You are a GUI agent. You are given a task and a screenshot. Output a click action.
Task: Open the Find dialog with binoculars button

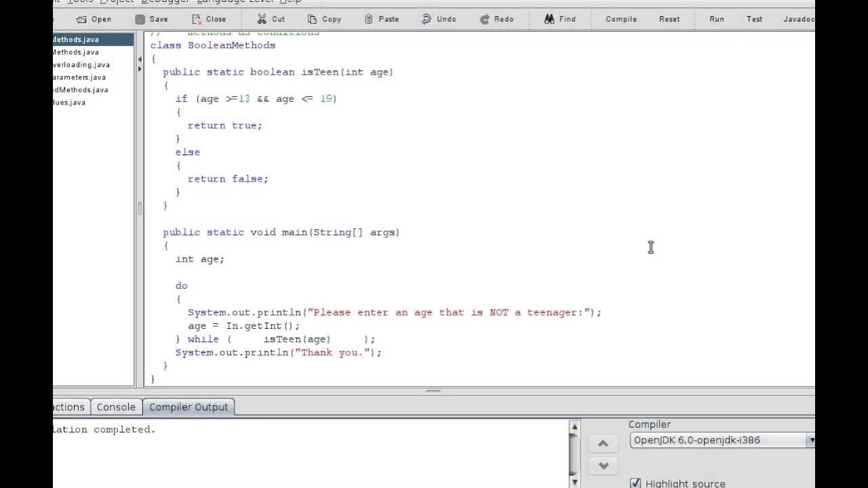[x=559, y=19]
